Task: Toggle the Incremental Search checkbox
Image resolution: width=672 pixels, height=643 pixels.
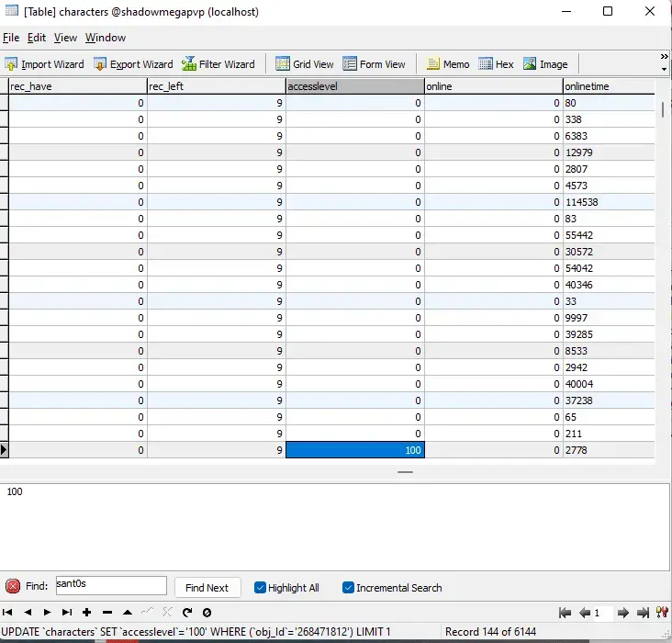Action: (348, 587)
